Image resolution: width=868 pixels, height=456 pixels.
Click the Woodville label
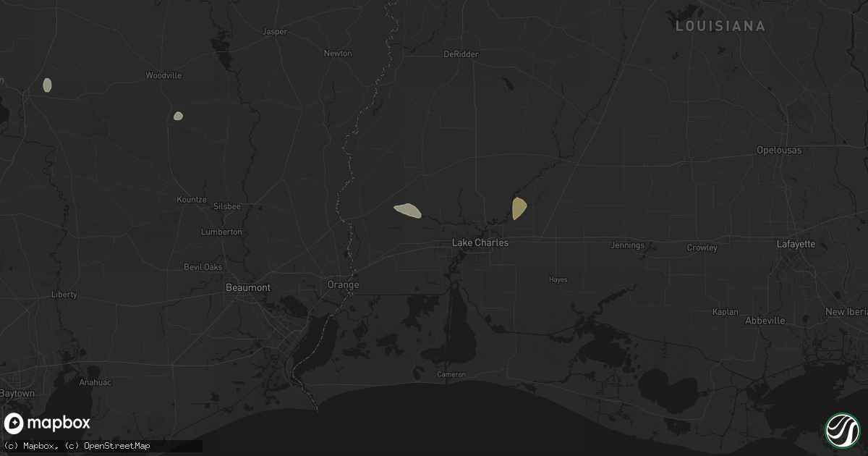[x=163, y=75]
